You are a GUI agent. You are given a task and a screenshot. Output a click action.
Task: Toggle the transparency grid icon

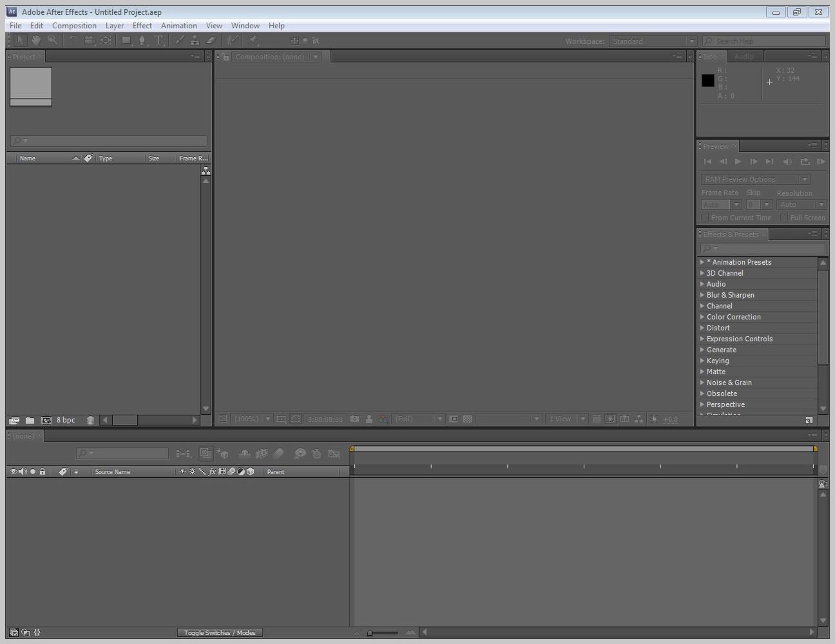[468, 419]
